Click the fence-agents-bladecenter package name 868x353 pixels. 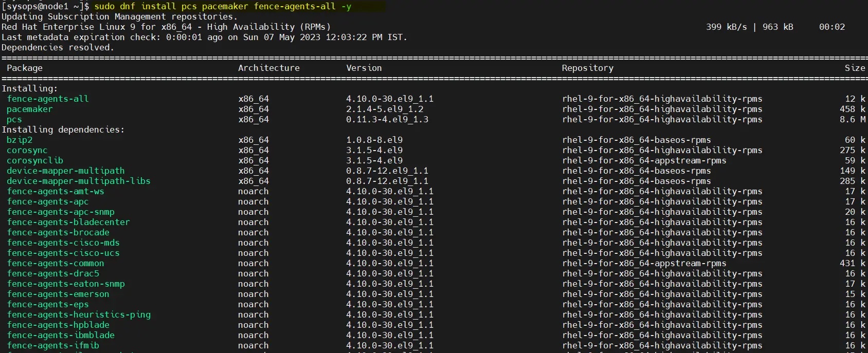pyautogui.click(x=68, y=222)
